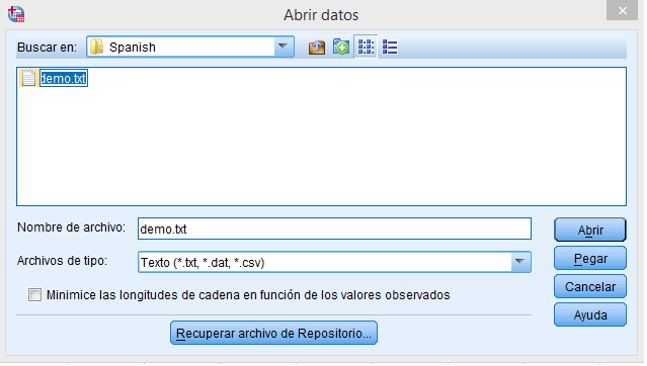
Task: Click Recuperar archivo de Repositorio button
Action: [274, 333]
